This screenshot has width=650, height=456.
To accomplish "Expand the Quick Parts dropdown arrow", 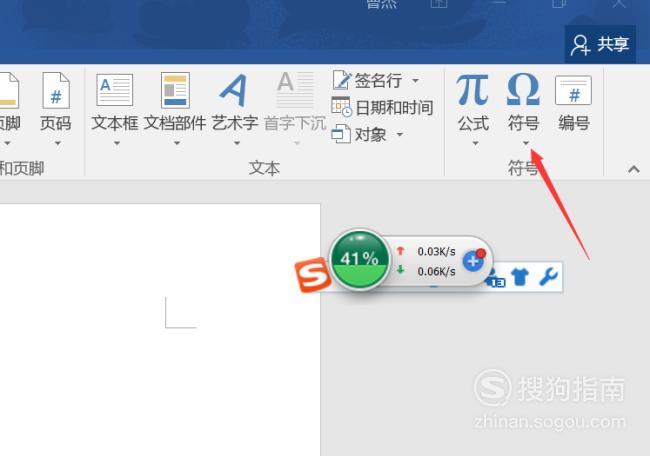I will coord(177,143).
